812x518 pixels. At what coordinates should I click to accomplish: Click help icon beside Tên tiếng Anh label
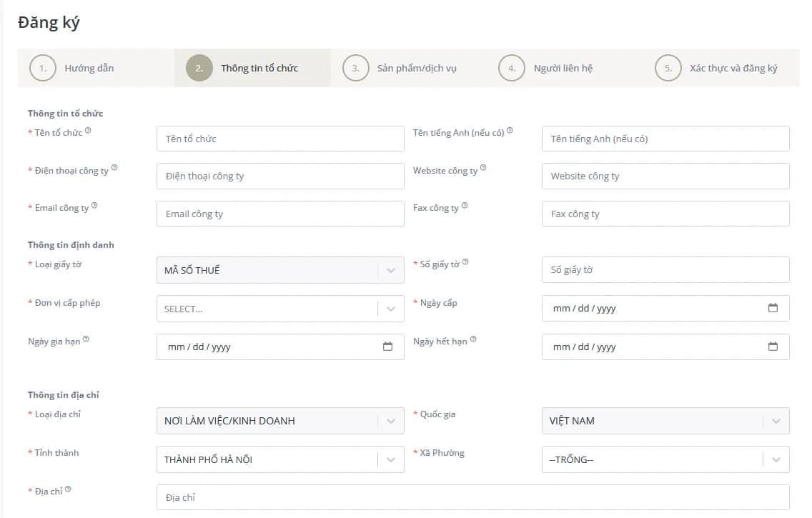(x=510, y=131)
